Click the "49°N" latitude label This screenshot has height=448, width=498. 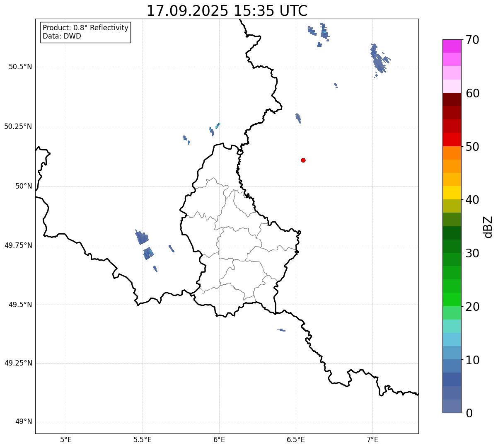(x=24, y=422)
